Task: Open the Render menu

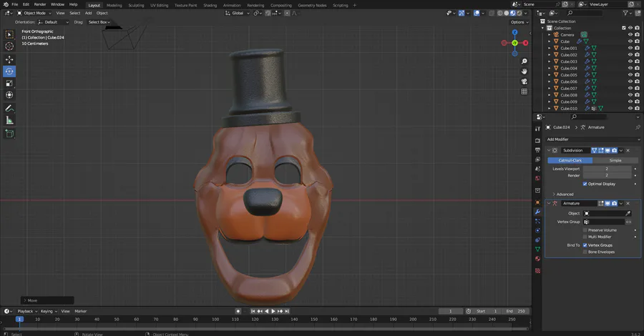Action: (40, 4)
